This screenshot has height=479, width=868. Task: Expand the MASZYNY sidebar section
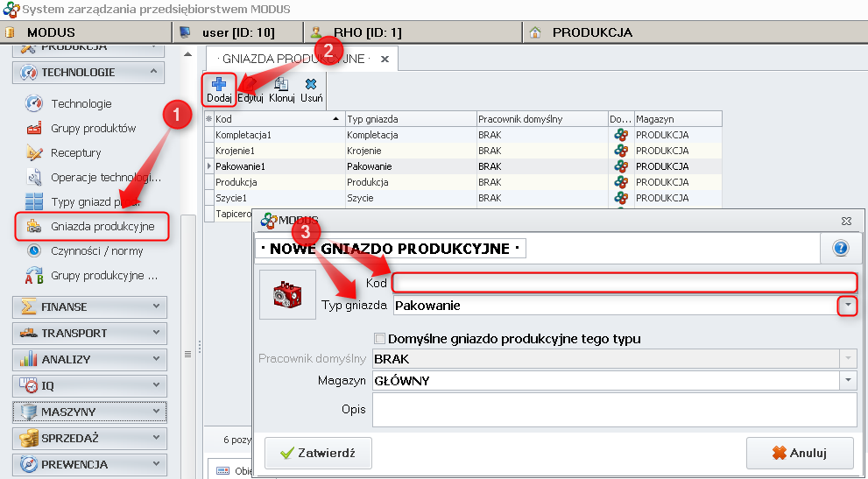point(89,412)
